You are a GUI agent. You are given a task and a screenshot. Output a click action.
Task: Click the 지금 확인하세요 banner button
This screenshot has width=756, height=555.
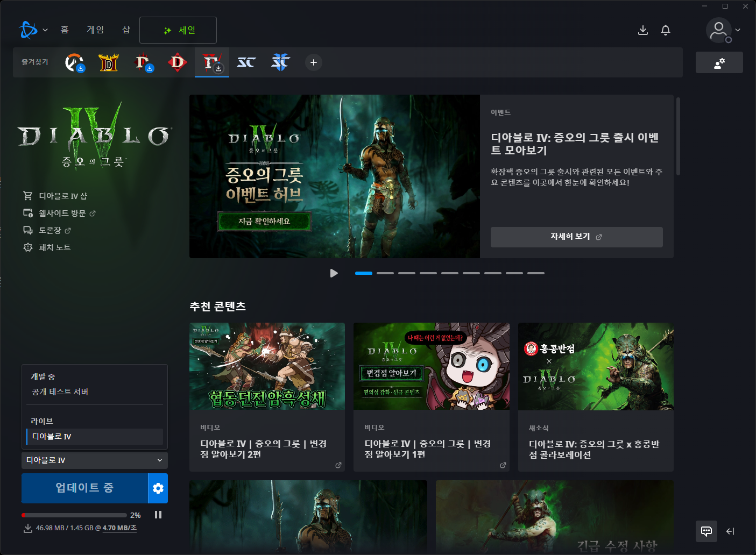264,221
